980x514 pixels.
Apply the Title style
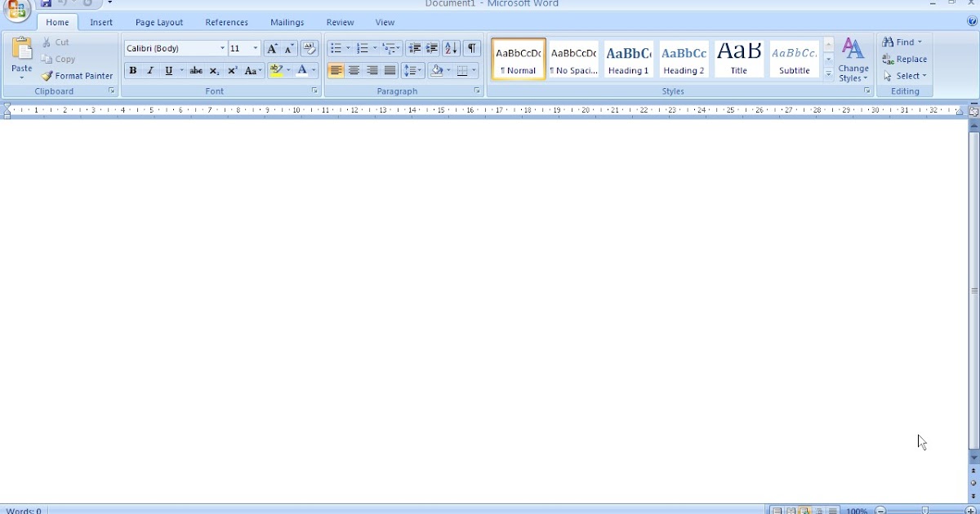(x=739, y=59)
